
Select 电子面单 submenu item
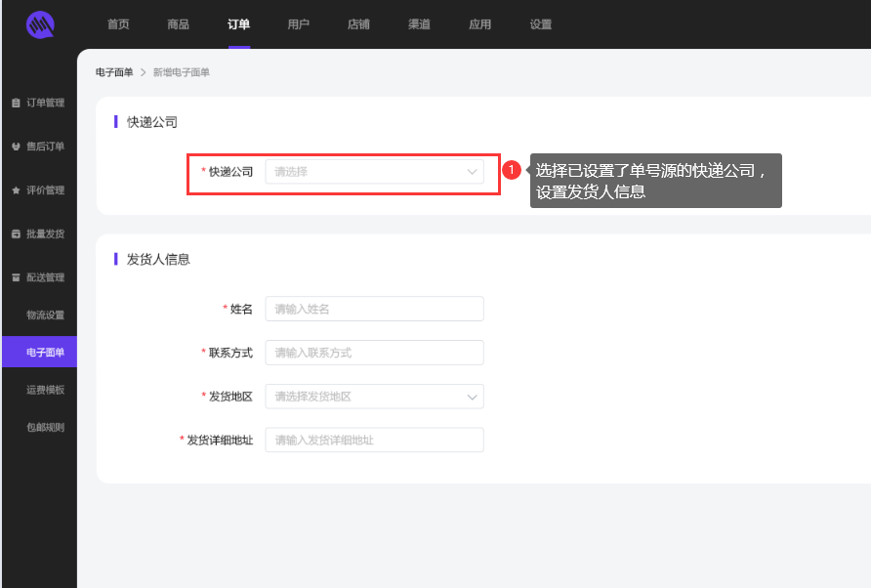click(39, 353)
